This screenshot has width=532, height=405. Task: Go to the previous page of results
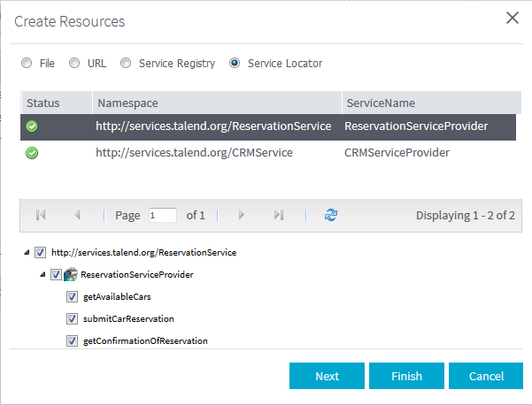pos(77,215)
